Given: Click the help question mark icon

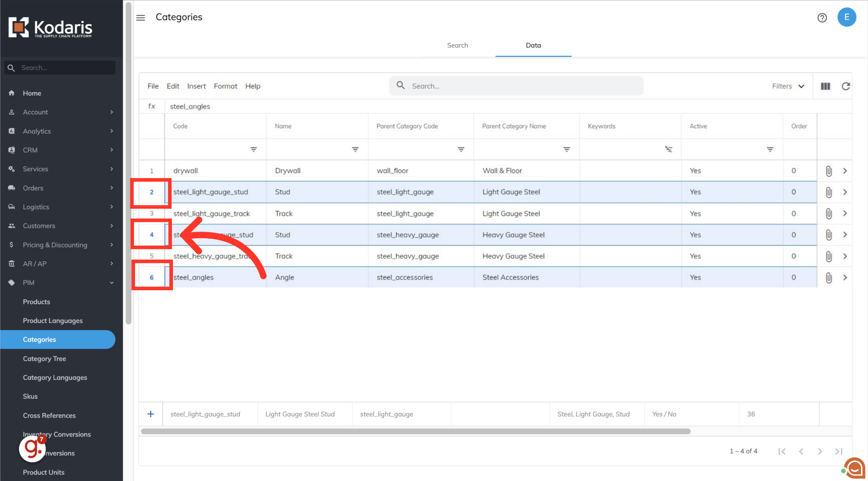Looking at the screenshot, I should click(x=822, y=18).
